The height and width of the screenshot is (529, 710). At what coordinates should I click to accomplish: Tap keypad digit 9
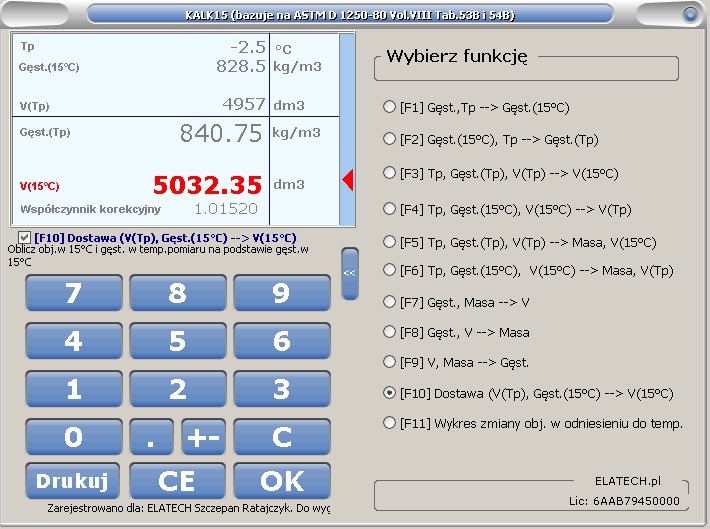[282, 293]
